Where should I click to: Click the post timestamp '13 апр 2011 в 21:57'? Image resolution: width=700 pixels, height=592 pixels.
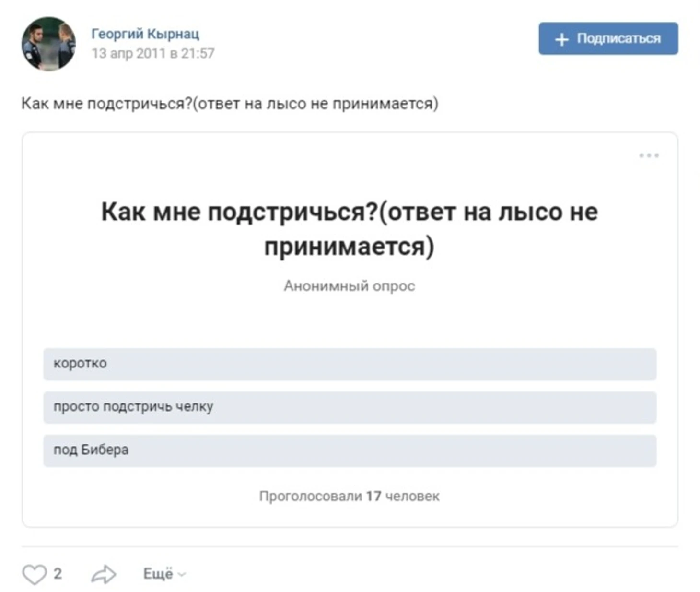[153, 53]
